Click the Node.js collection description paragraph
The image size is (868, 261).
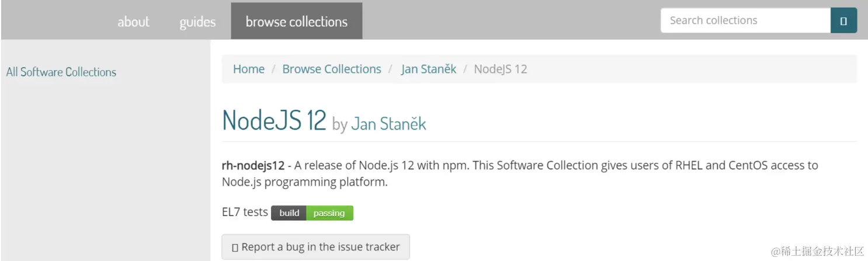pos(520,173)
